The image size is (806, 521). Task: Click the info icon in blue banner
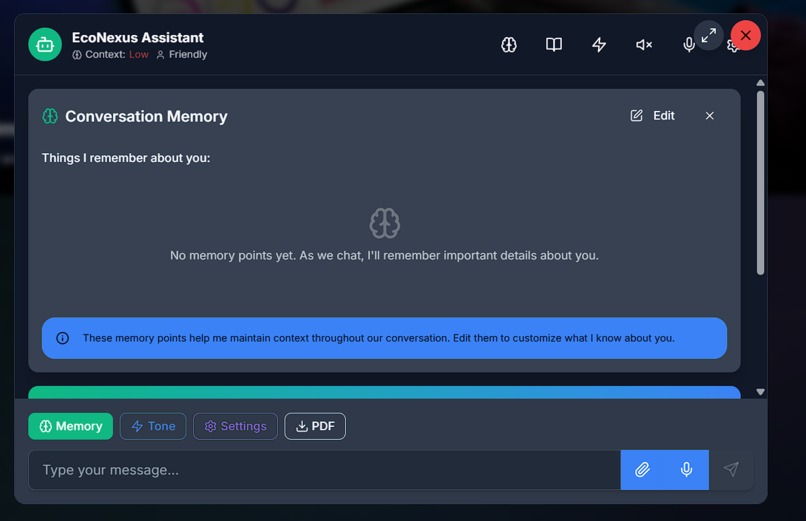click(62, 338)
